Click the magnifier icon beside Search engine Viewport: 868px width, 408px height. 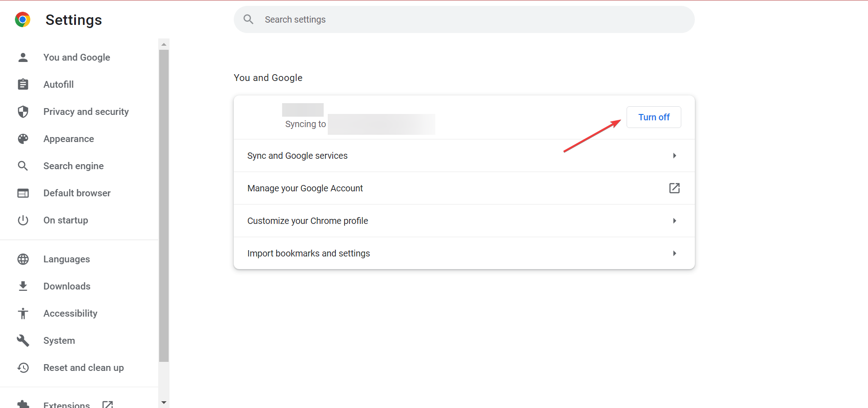coord(23,166)
